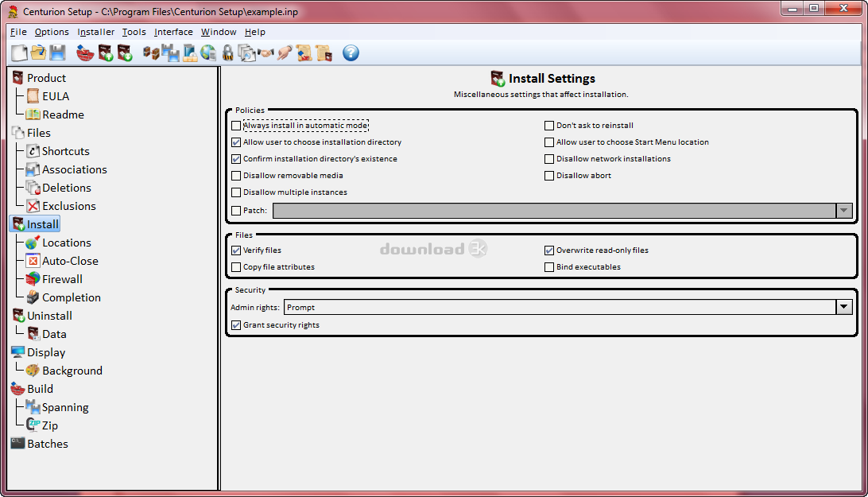Open the Patch dropdown list
This screenshot has height=497, width=868.
[843, 211]
